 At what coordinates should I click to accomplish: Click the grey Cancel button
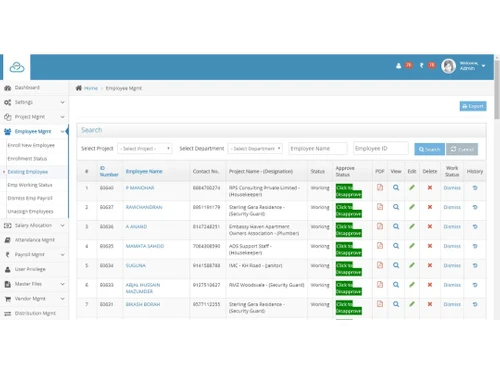point(462,149)
